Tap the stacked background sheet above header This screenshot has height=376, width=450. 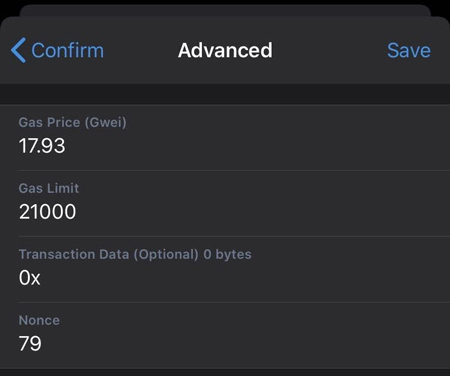click(x=225, y=10)
